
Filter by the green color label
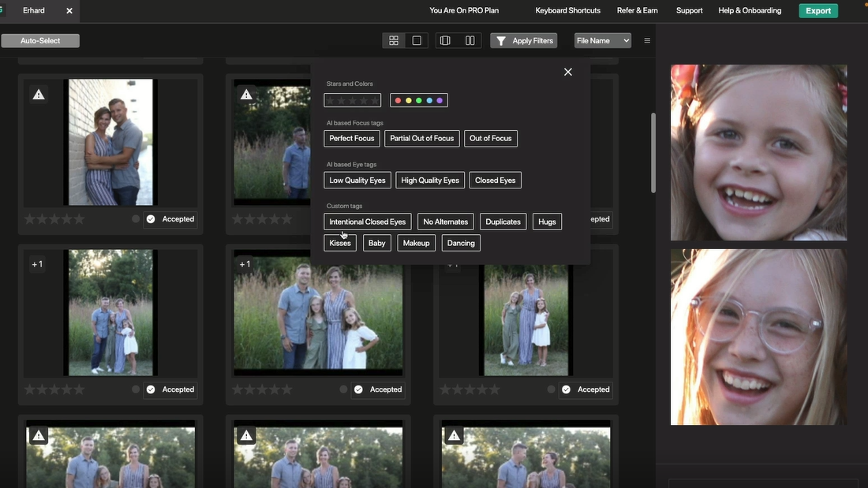coord(418,101)
